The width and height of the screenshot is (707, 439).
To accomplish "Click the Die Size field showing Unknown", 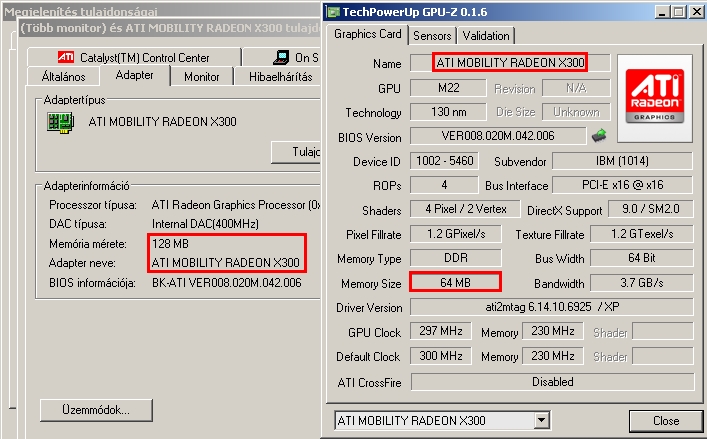I will coord(576,111).
